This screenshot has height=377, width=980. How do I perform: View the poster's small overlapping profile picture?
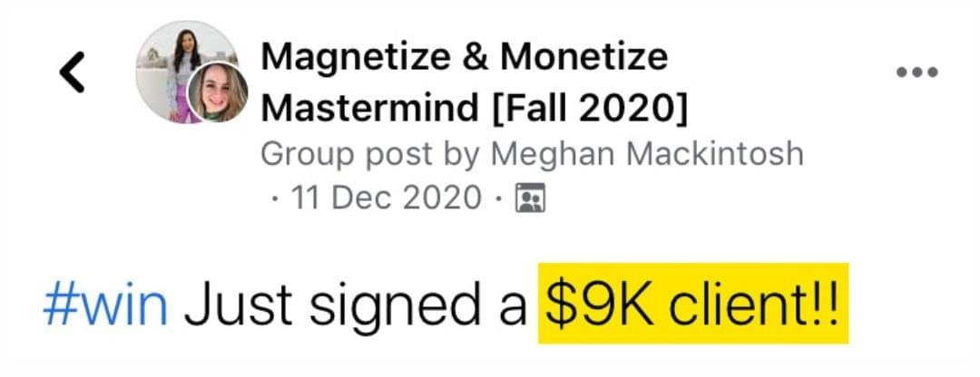coord(218,93)
